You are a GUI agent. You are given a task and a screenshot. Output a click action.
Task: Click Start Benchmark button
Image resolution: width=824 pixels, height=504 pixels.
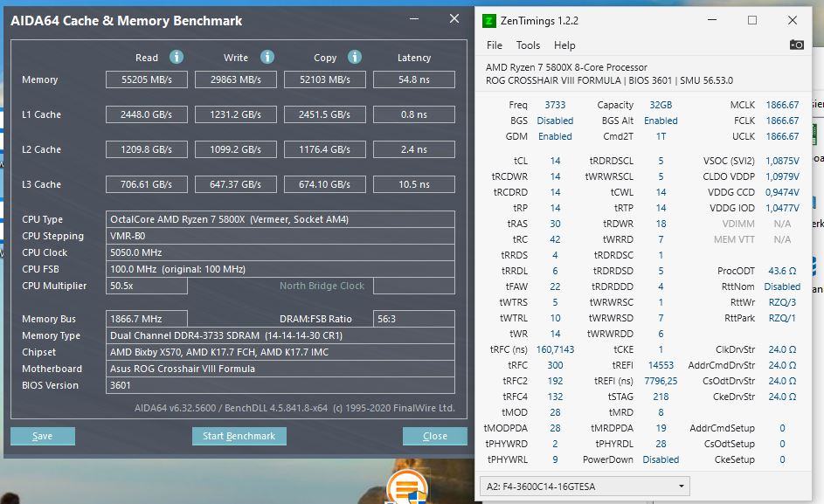(239, 436)
